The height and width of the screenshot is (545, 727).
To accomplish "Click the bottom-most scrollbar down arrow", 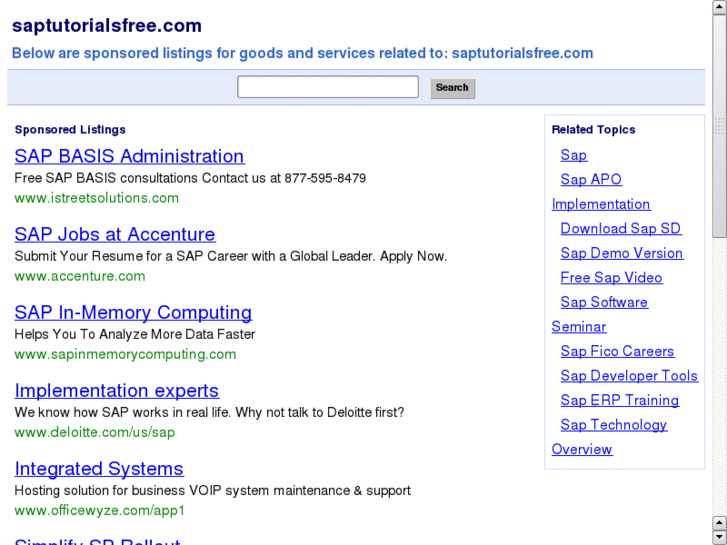I will click(x=720, y=538).
